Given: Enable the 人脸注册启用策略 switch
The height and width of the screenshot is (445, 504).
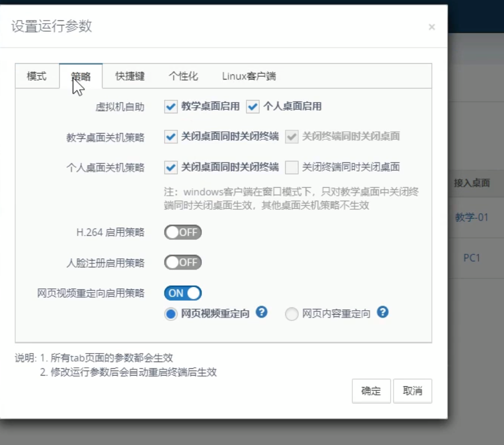Looking at the screenshot, I should coord(183,262).
